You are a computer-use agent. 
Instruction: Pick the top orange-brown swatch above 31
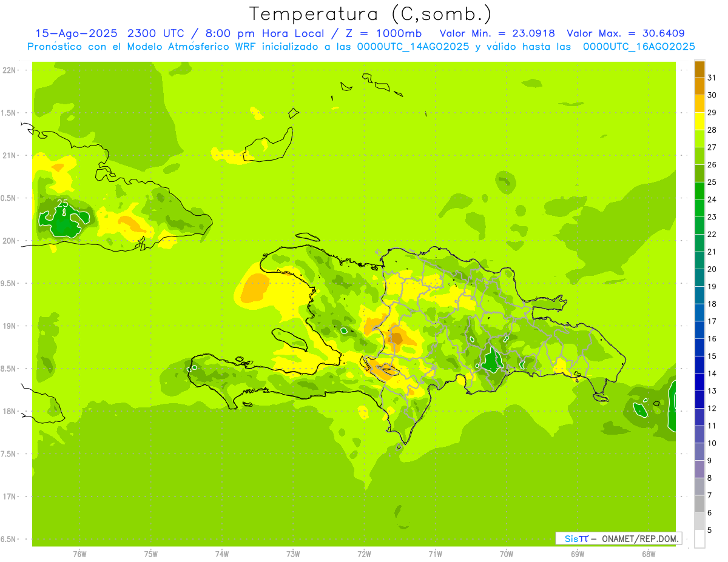point(699,69)
